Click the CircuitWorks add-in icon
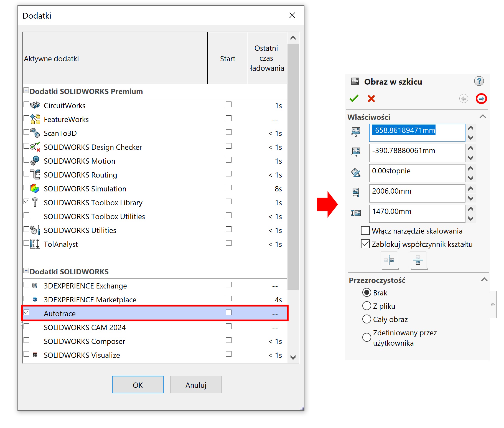 coord(35,105)
